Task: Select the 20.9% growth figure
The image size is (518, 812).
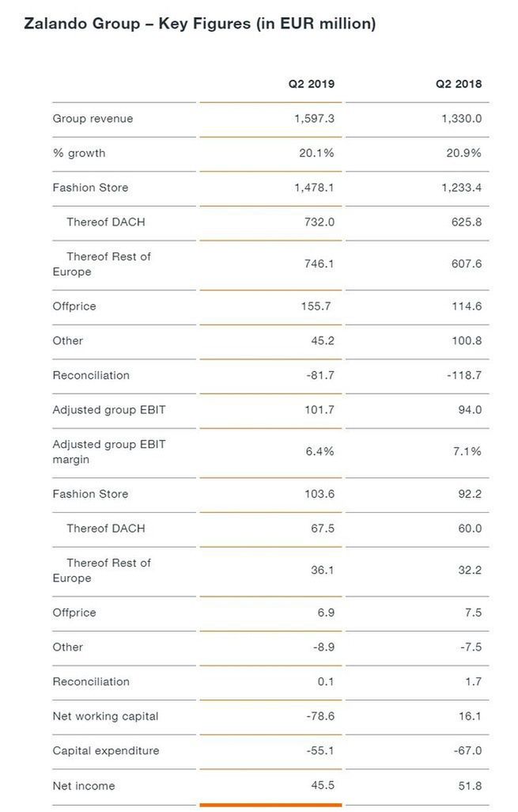Action: [464, 153]
